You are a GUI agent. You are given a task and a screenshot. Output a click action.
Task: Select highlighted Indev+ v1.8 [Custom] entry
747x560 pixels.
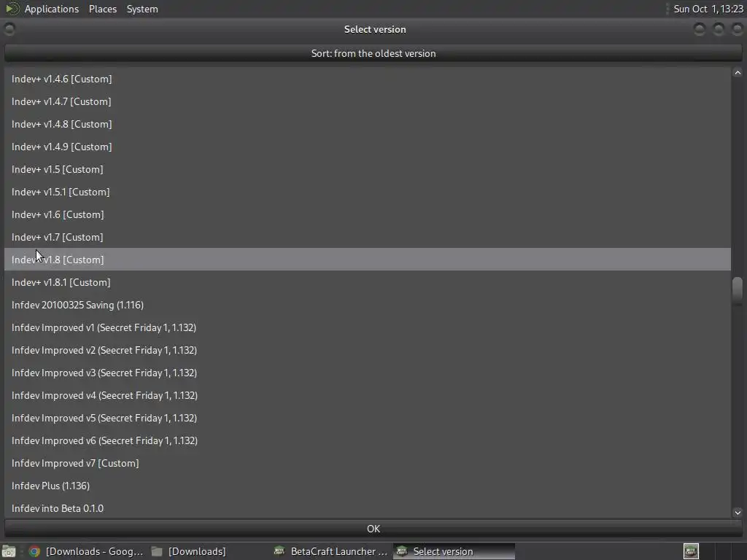click(368, 260)
